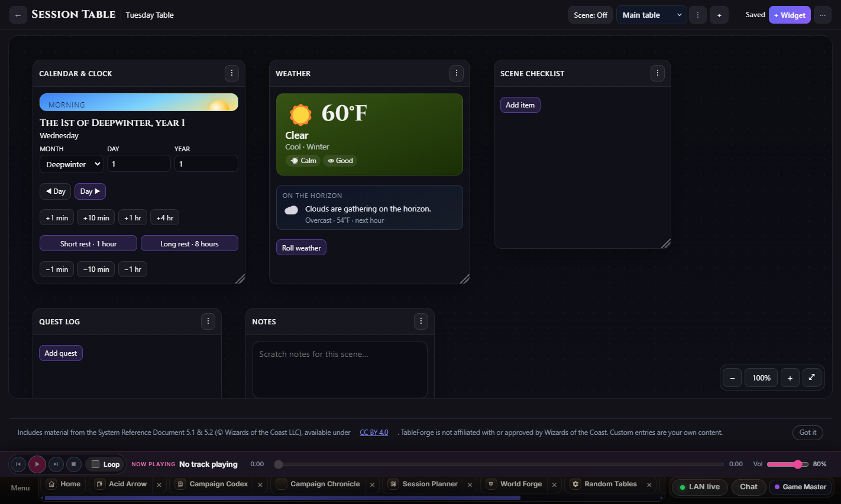The height and width of the screenshot is (504, 841).
Task: Open the overflow menu beside the Widget button
Action: coord(823,15)
